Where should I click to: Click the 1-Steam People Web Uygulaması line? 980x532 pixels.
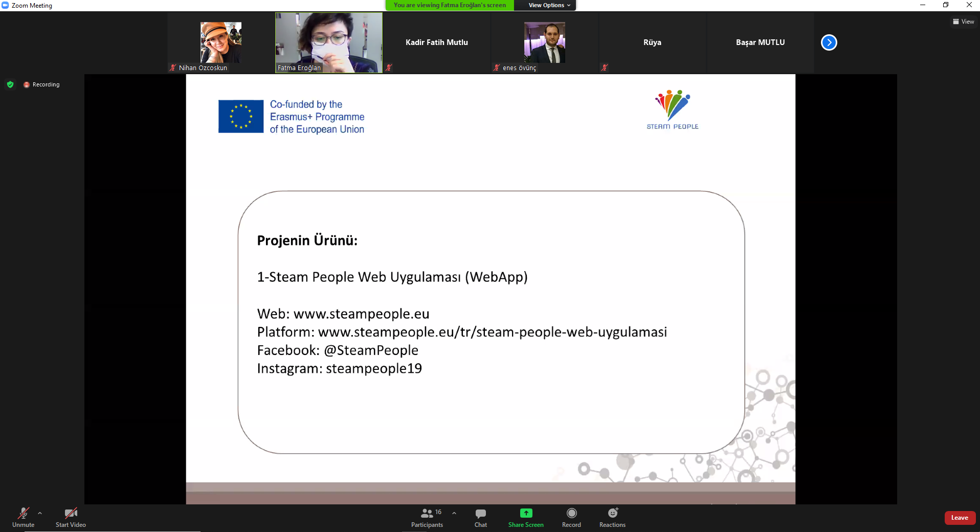coord(392,277)
